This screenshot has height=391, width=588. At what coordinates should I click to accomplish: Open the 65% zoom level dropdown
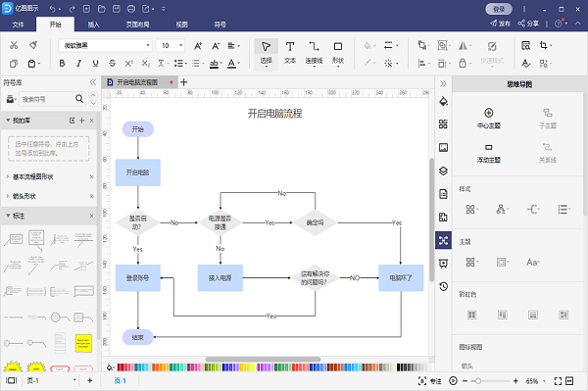coord(535,381)
